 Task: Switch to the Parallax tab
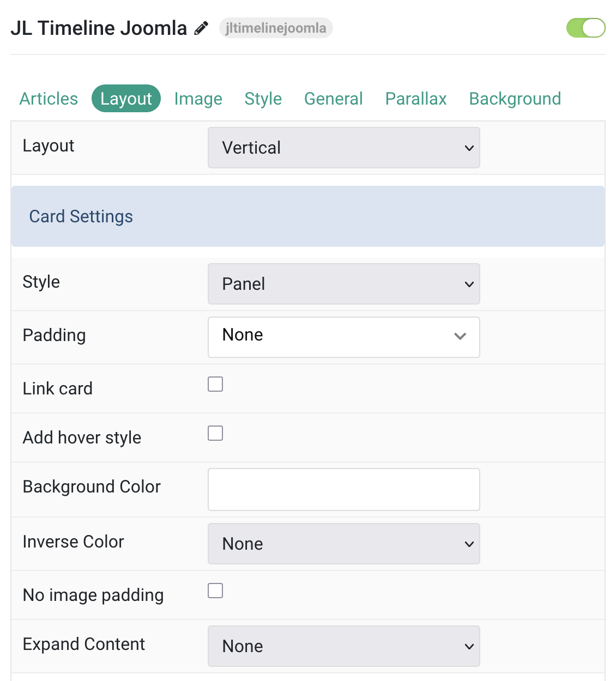(416, 99)
